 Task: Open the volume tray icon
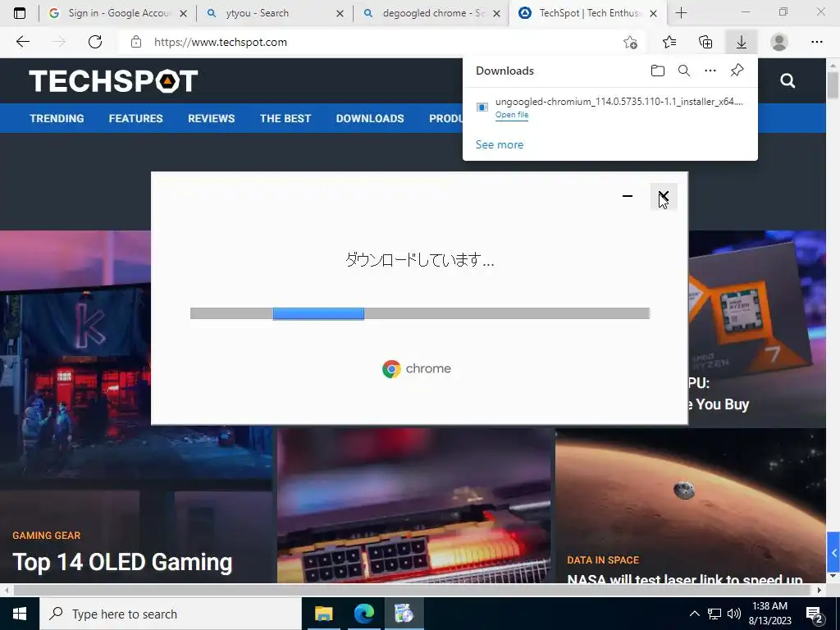tap(734, 614)
